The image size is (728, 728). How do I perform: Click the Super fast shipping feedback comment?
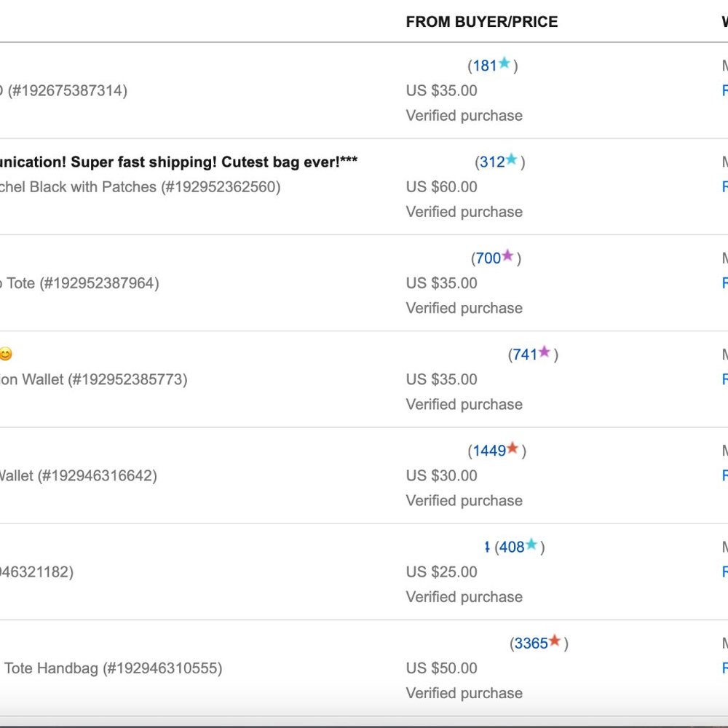coord(179,162)
